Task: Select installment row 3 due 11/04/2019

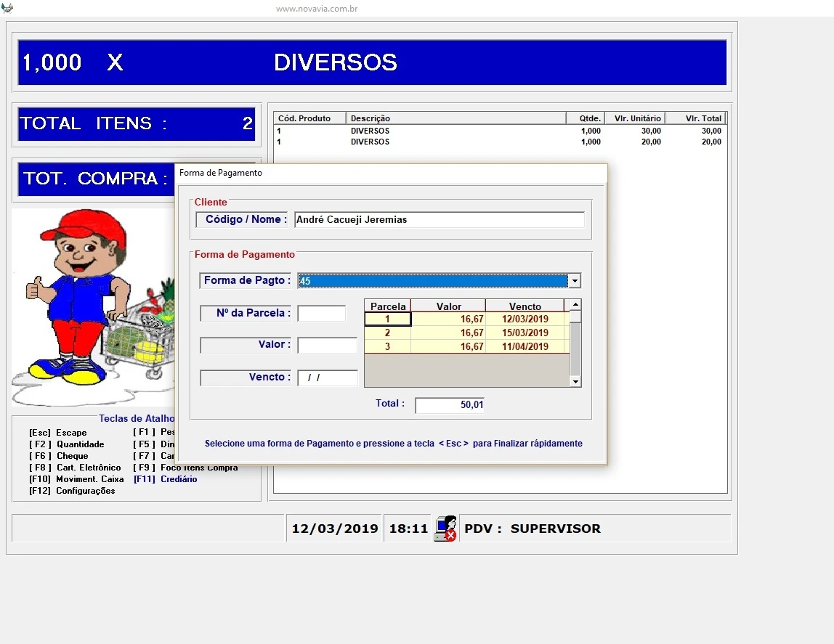Action: pyautogui.click(x=465, y=347)
